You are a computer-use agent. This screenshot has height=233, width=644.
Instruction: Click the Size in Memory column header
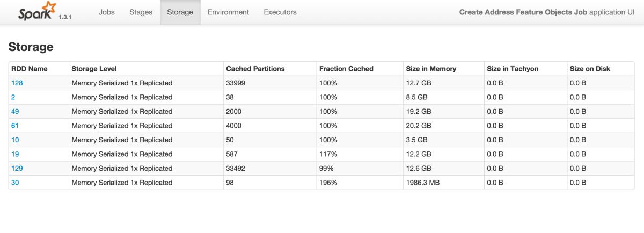click(431, 69)
